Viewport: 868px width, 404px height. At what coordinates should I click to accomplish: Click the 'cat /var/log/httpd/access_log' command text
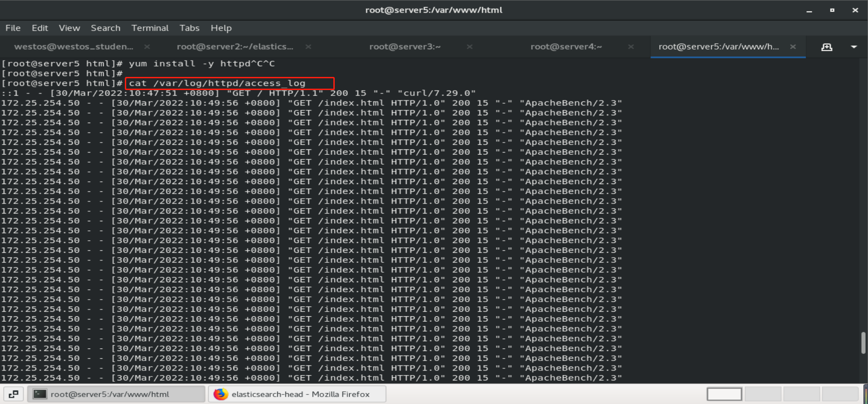[217, 83]
